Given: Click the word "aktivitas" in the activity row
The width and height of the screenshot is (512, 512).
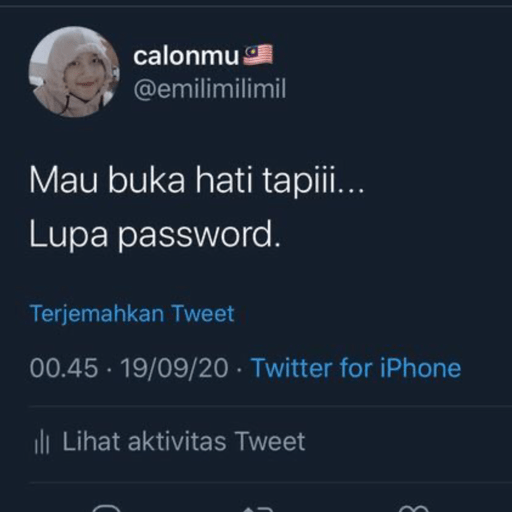Looking at the screenshot, I should click(x=177, y=441).
